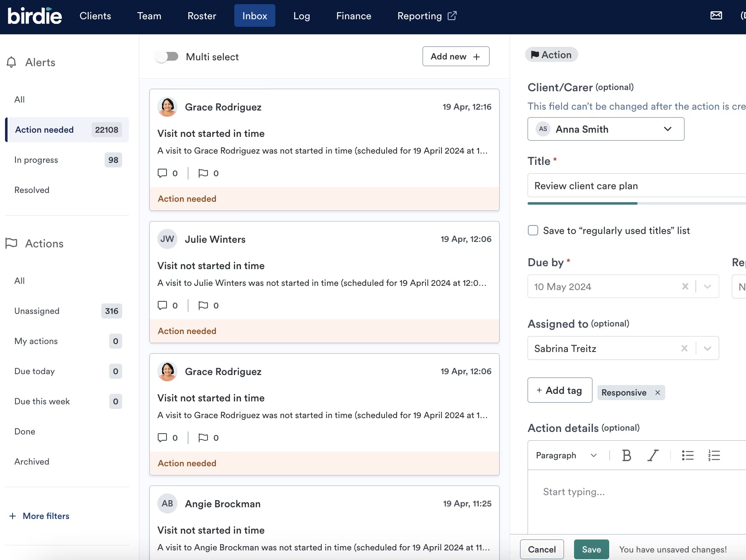Screen dimensions: 746x560
Task: Insert a bulleted list
Action: 687,455
